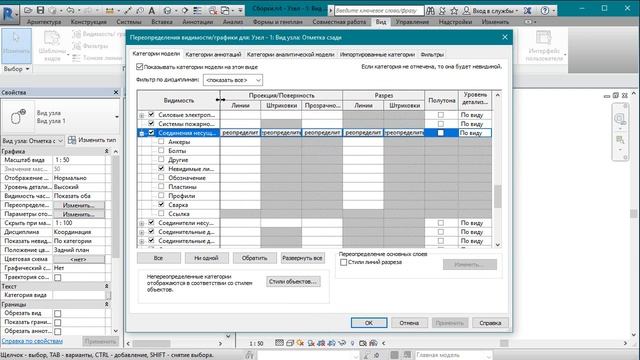
Task: Click the aligned dimension icon
Action: pyautogui.click(x=128, y=10)
